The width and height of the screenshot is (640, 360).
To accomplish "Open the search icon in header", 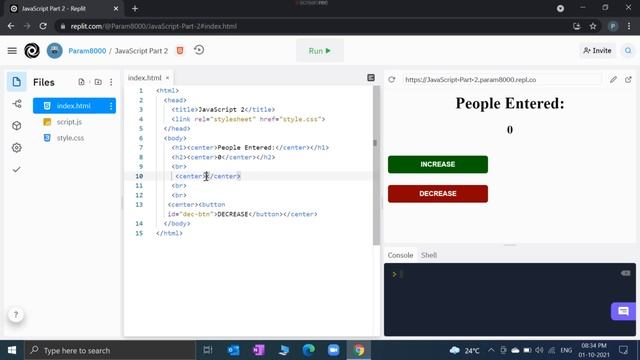I will (x=628, y=51).
